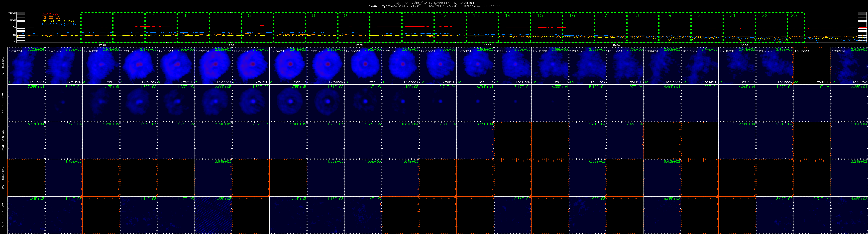Open the 3.0-6.0 keV image at 18:09:20
The width and height of the screenshot is (868, 234).
pyautogui.click(x=849, y=65)
